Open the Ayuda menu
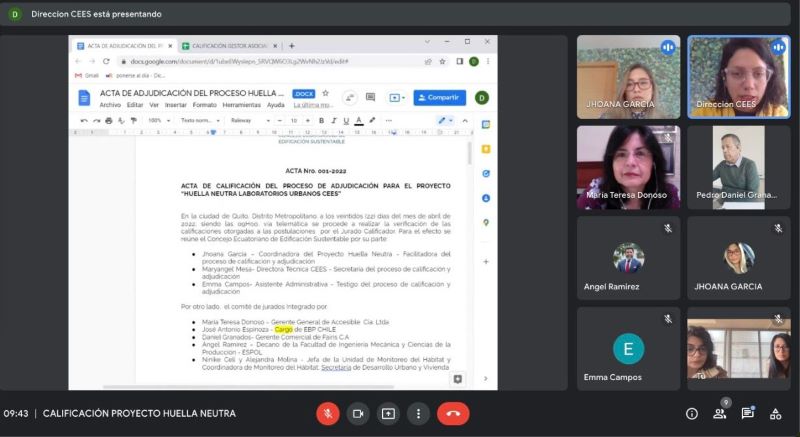Viewport: 800px width, 437px height. 276,105
